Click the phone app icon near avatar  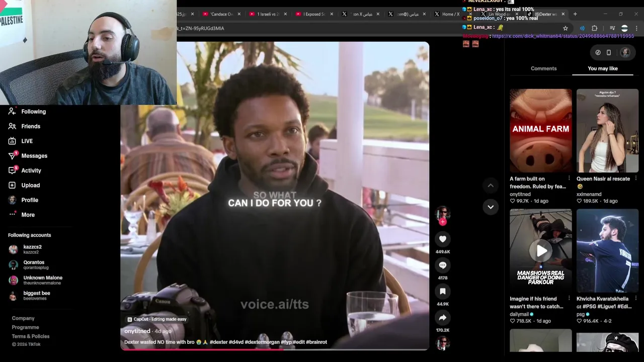(x=608, y=52)
